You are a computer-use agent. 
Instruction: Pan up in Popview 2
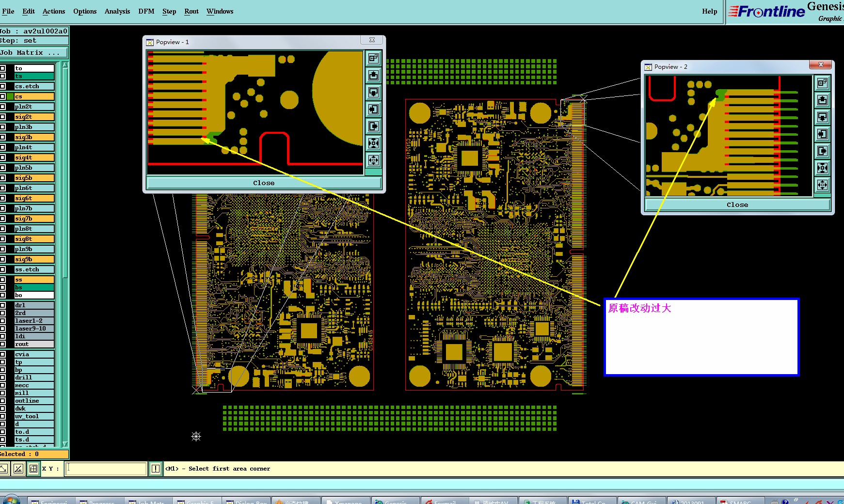pyautogui.click(x=822, y=100)
